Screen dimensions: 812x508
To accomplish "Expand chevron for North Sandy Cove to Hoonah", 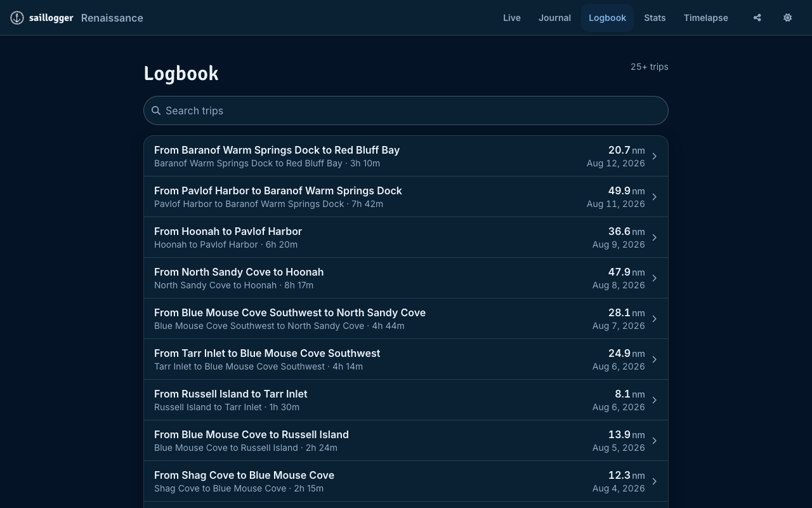I will [654, 278].
